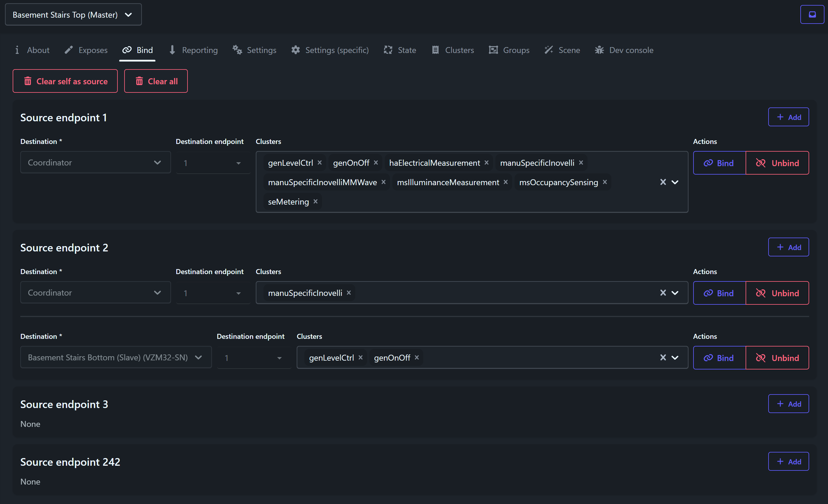Remove manuSpecificInovelli tag in Source endpoint 2
This screenshot has width=828, height=504.
click(349, 293)
